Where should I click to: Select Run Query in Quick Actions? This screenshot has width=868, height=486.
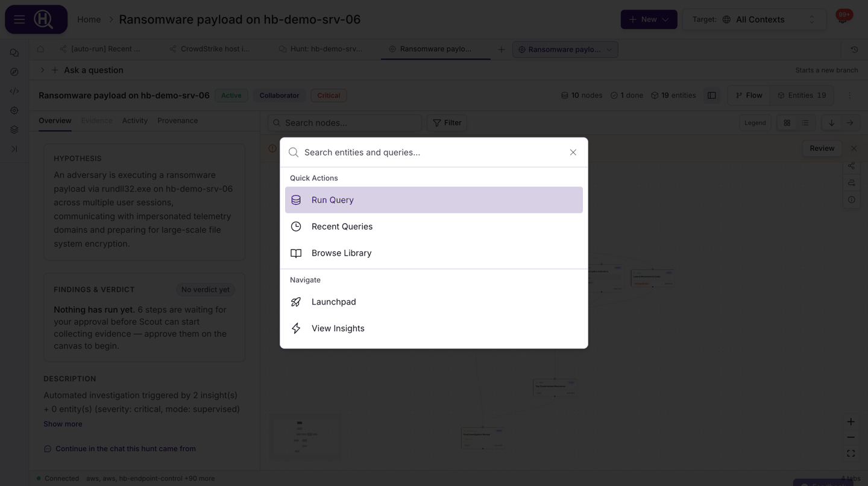tap(434, 200)
